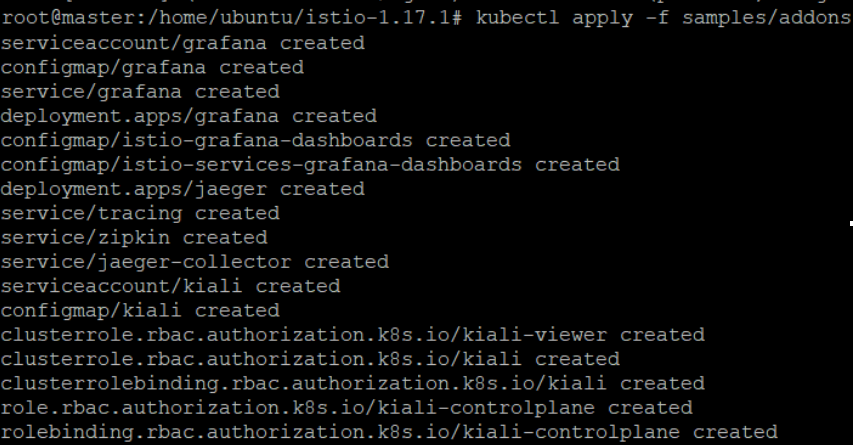The image size is (853, 445).
Task: Click the service/zipkin created line
Action: point(134,237)
